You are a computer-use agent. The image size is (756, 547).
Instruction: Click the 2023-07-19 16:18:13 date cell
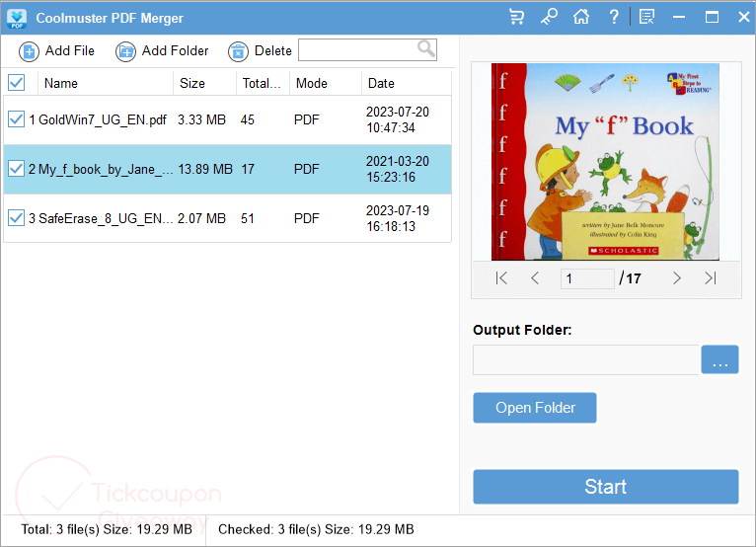(398, 218)
